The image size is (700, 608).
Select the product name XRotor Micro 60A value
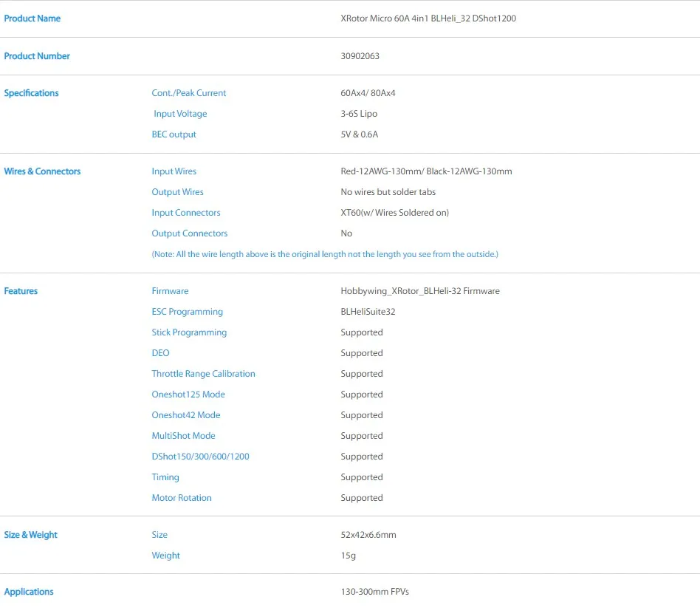(428, 18)
